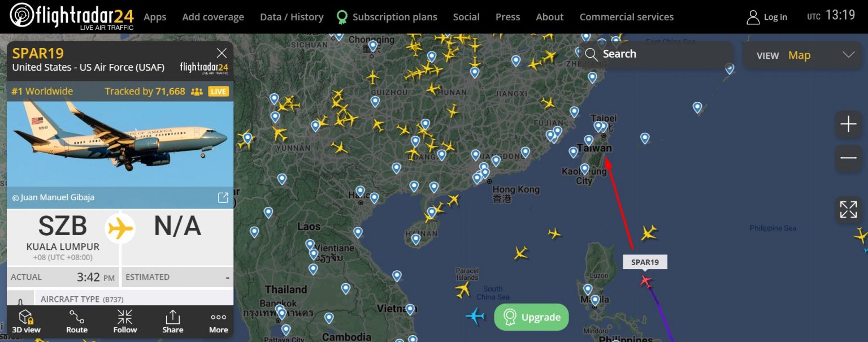Click the Flightradar24 logo
The image size is (868, 342).
71,16
